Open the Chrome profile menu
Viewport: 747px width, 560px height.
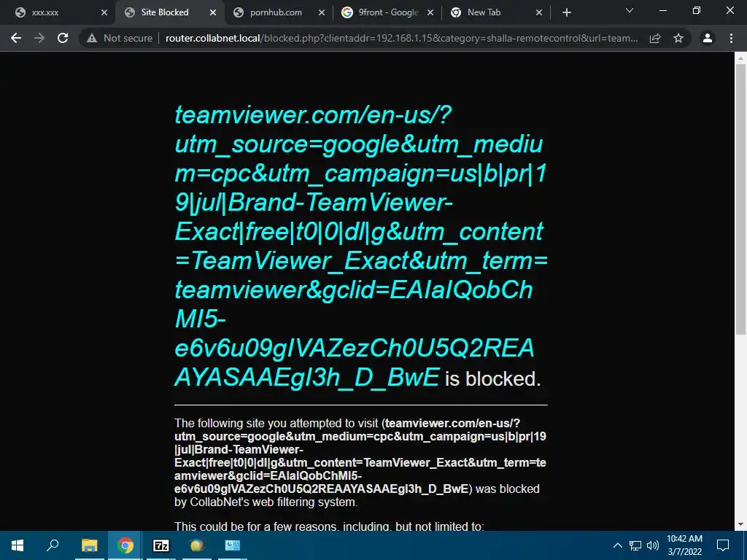(708, 38)
